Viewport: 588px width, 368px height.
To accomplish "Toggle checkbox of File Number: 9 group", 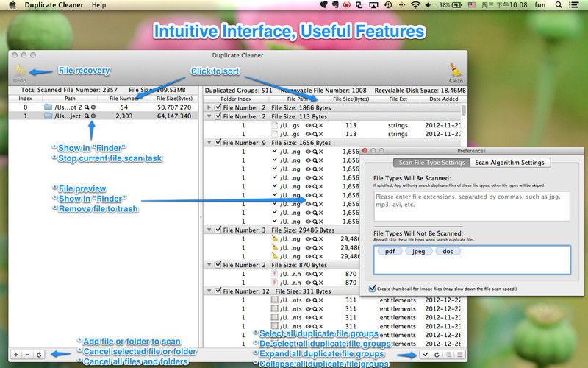I will point(218,142).
